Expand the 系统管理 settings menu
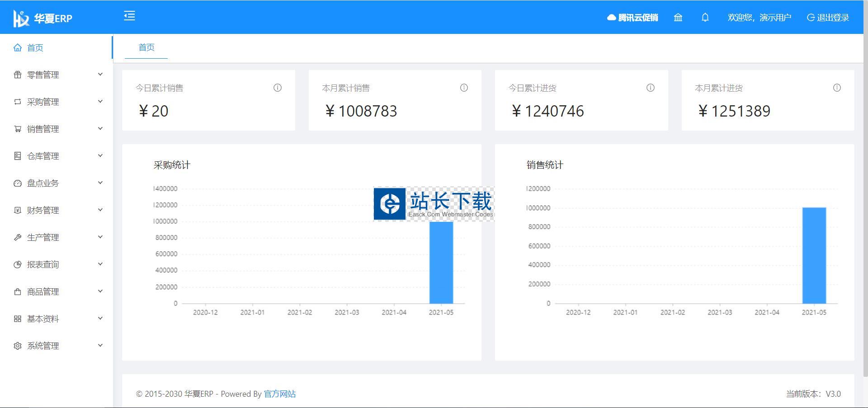 point(57,346)
